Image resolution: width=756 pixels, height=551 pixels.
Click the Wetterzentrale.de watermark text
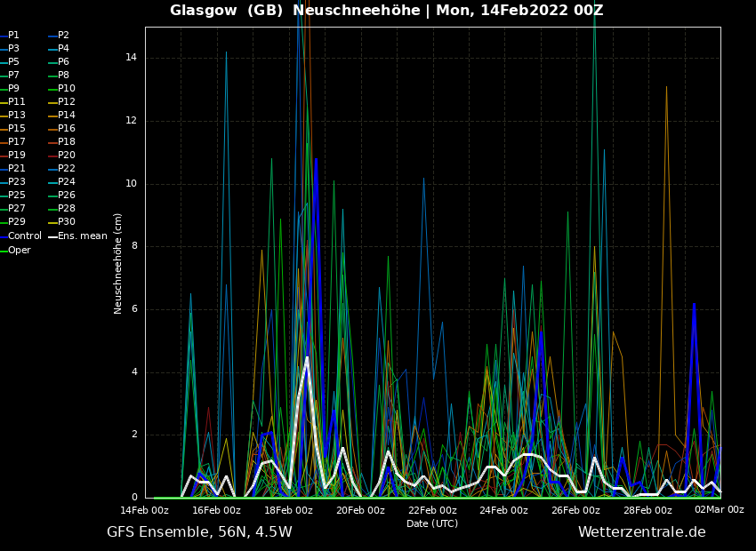click(641, 532)
